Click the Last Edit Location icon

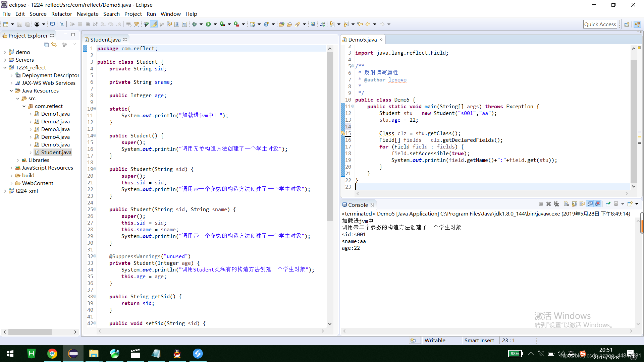360,24
